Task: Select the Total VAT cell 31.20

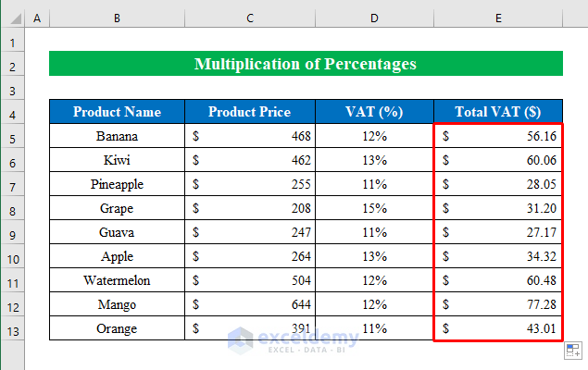Action: pos(498,208)
